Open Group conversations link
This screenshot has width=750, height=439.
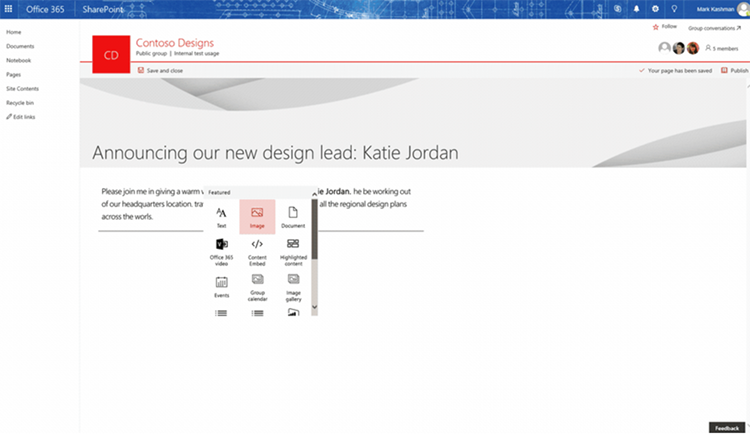[714, 28]
